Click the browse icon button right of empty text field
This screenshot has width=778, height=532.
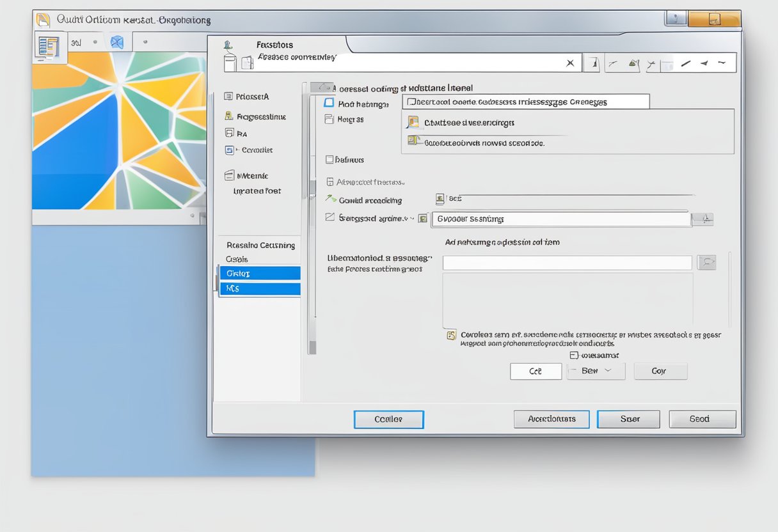pyautogui.click(x=706, y=262)
